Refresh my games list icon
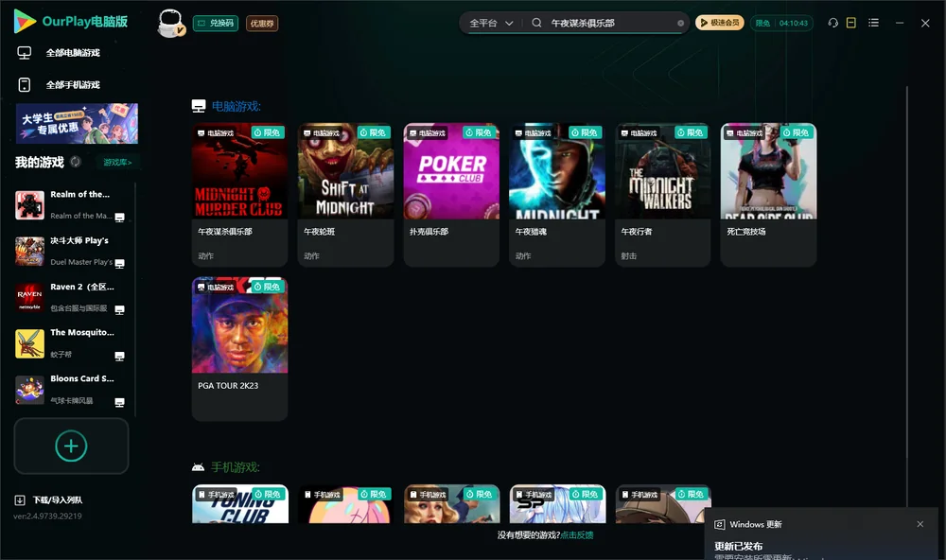The width and height of the screenshot is (946, 560). click(76, 162)
